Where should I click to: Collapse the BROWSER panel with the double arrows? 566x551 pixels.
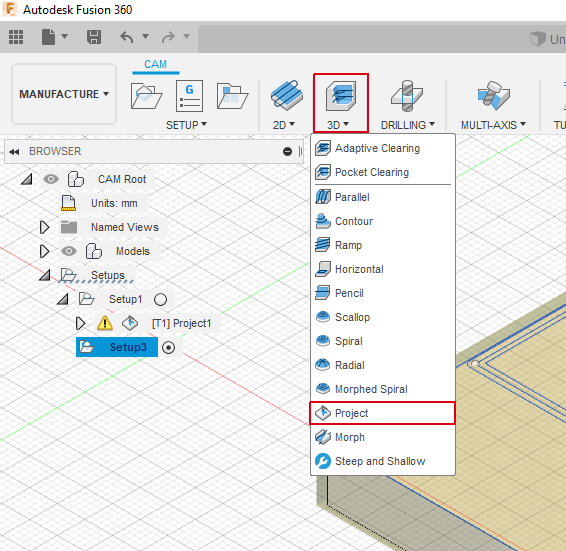tap(14, 152)
